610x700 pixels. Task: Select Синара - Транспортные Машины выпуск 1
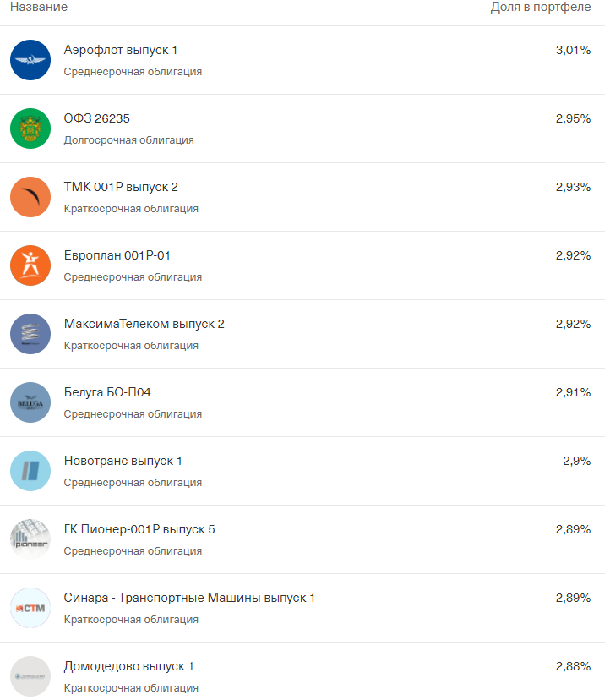(189, 598)
